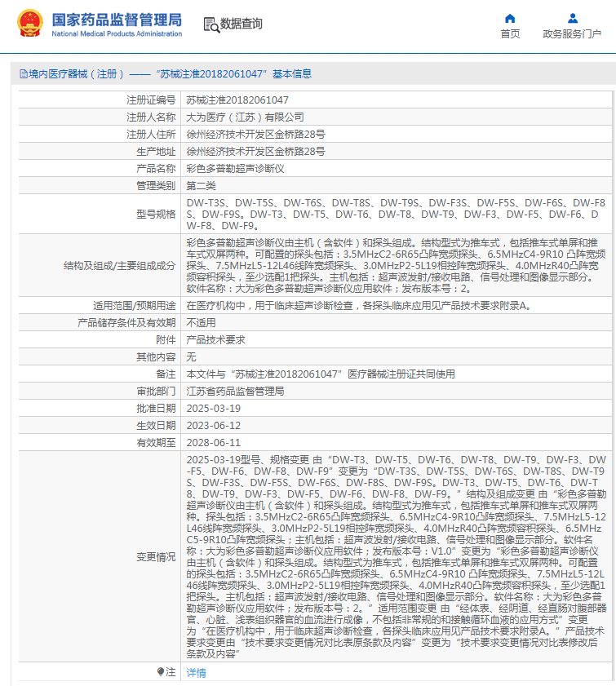
Task: Click the 无 value in 其他内容 row
Action: [191, 356]
